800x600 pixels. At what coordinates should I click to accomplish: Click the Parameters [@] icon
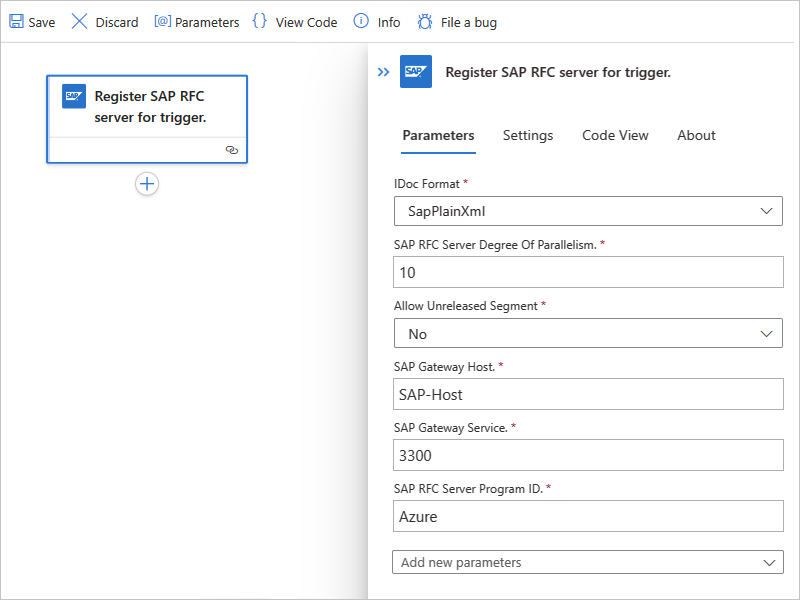163,22
